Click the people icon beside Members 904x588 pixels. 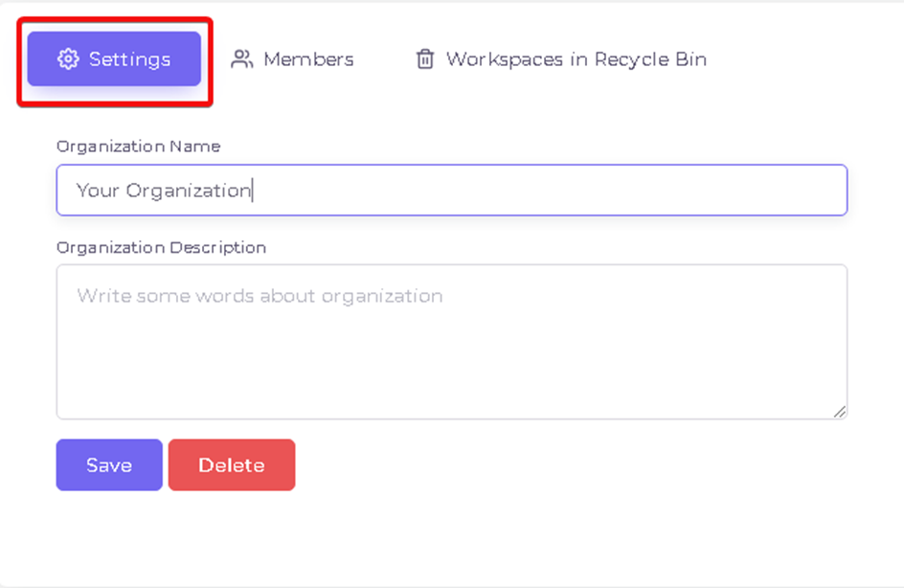pyautogui.click(x=241, y=58)
